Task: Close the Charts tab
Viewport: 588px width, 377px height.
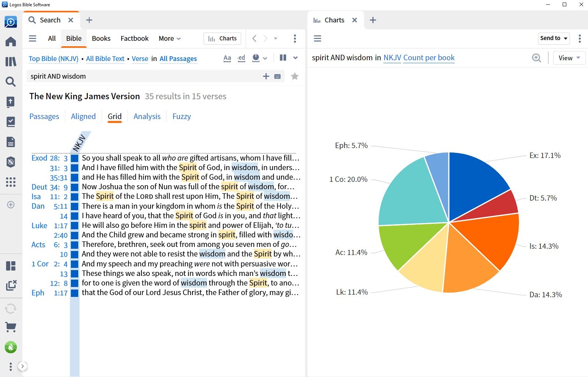Action: tap(354, 20)
